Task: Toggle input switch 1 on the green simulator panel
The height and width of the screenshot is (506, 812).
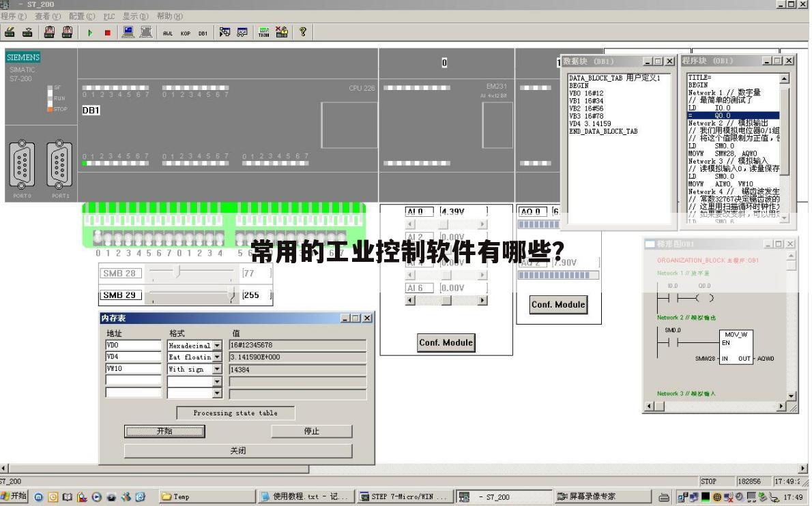Action: (108, 239)
